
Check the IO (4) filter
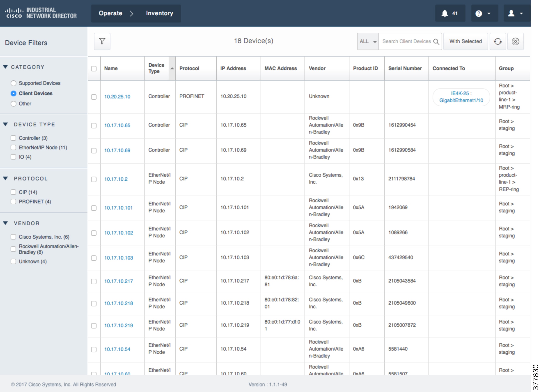pos(13,157)
